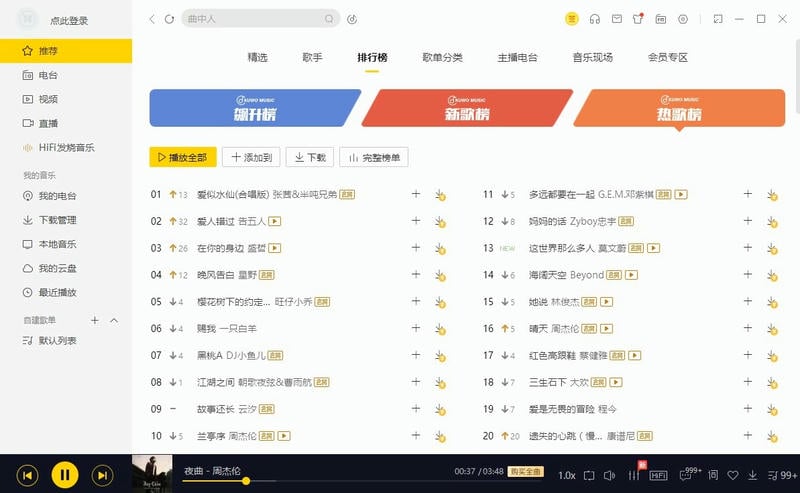The height and width of the screenshot is (493, 800).
Task: Click the 添加到 button
Action: (x=251, y=157)
